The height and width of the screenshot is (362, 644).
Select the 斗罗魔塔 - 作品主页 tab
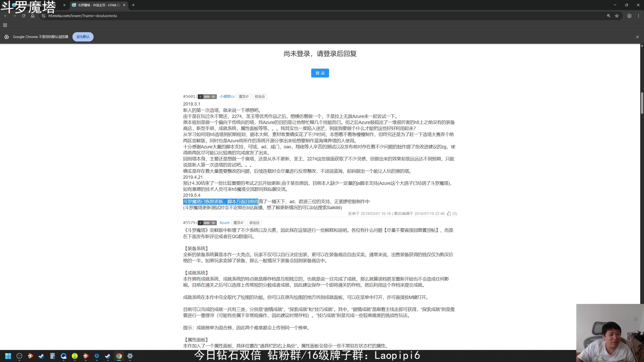99,5
